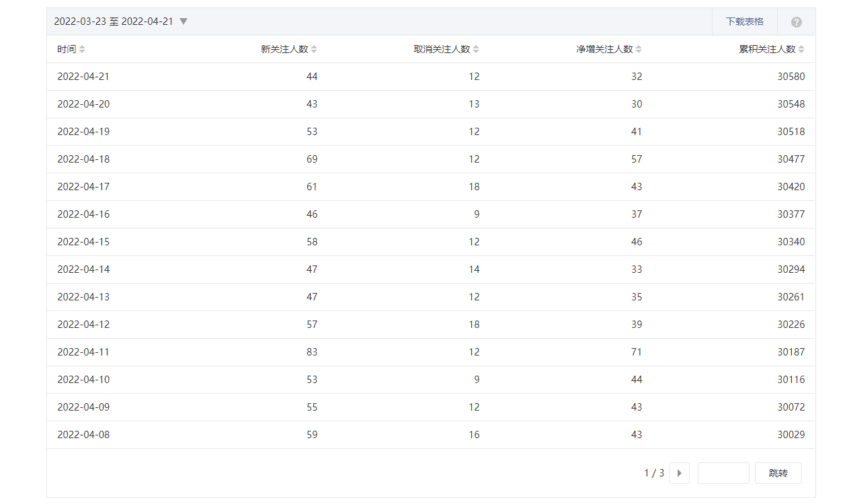Click the 下载表格 download link
Screen dimensions: 847x504
745,22
